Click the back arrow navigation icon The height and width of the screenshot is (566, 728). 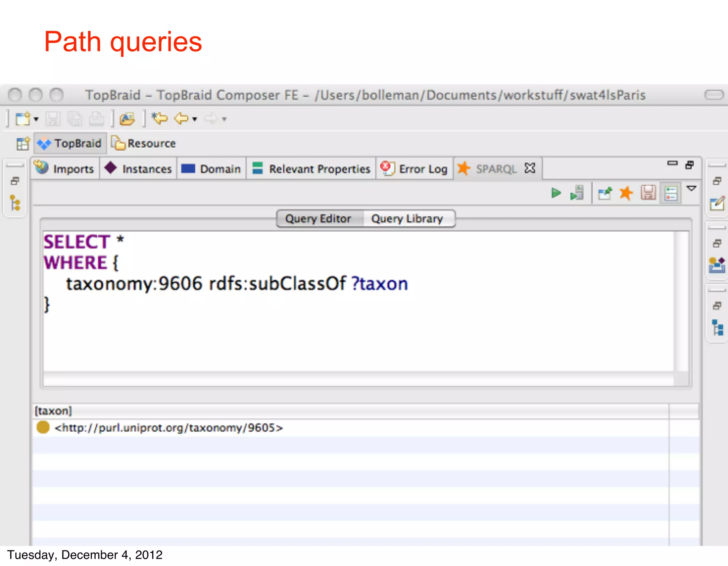pyautogui.click(x=181, y=118)
